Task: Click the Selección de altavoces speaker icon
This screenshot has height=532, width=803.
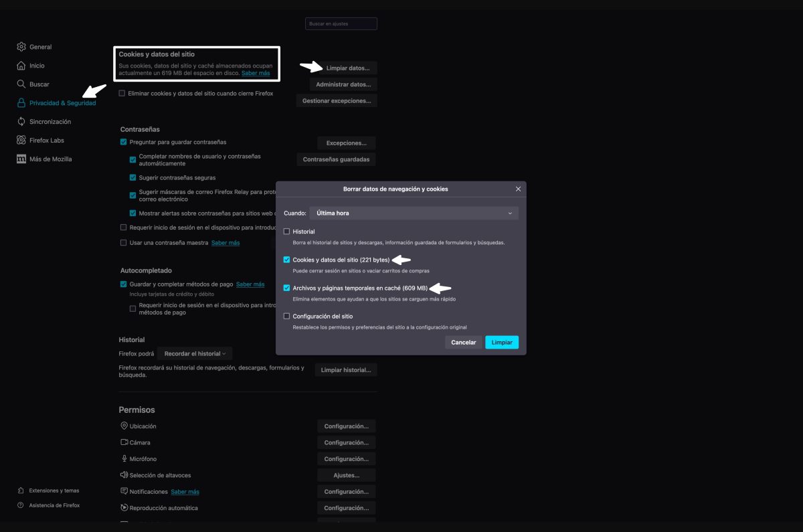Action: 124,475
